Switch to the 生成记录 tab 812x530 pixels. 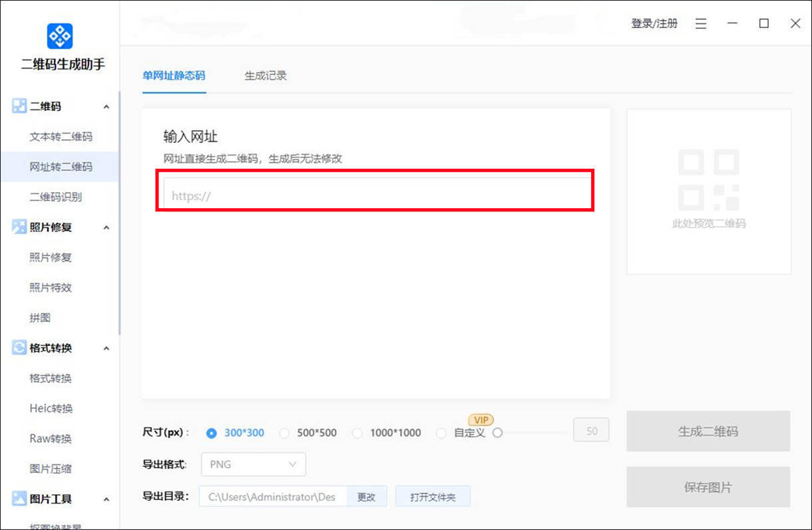[x=264, y=75]
